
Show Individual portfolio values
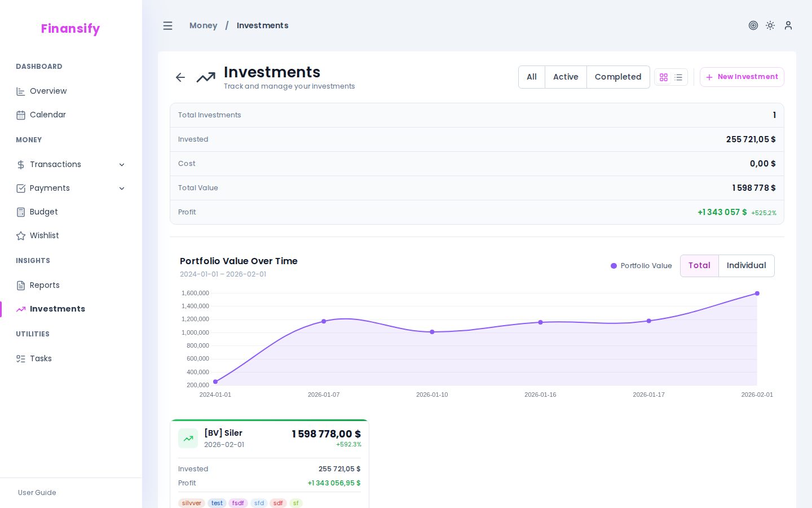(746, 265)
